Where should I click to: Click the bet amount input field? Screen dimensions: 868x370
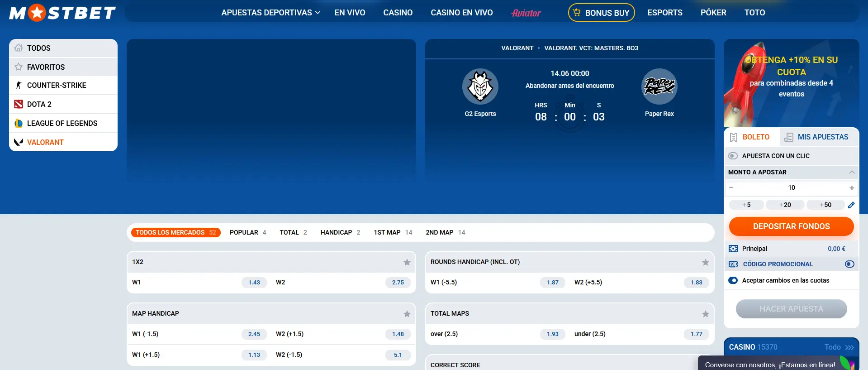tap(792, 187)
